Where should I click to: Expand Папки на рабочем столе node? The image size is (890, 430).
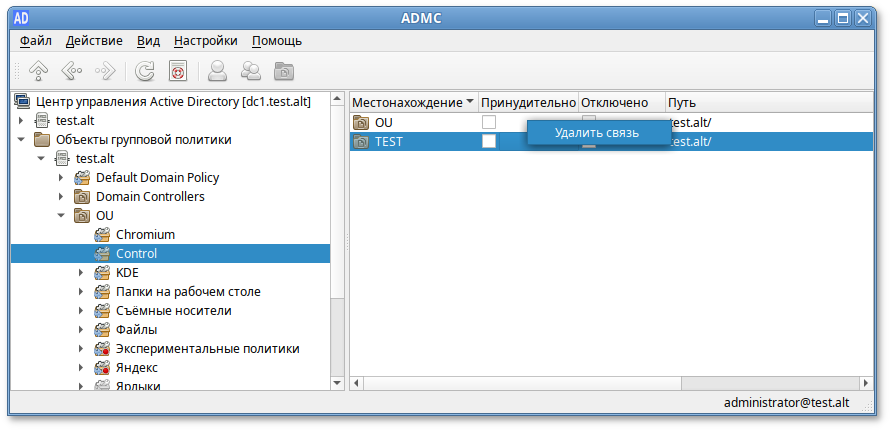81,292
